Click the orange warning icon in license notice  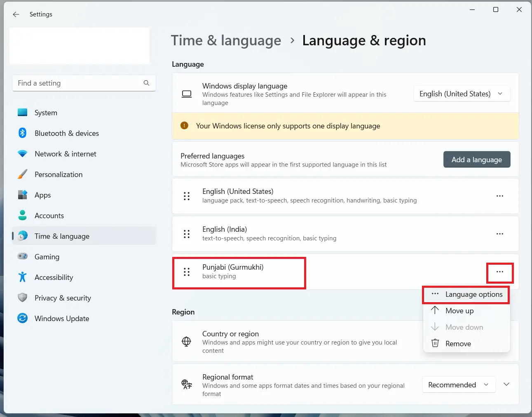coord(184,126)
